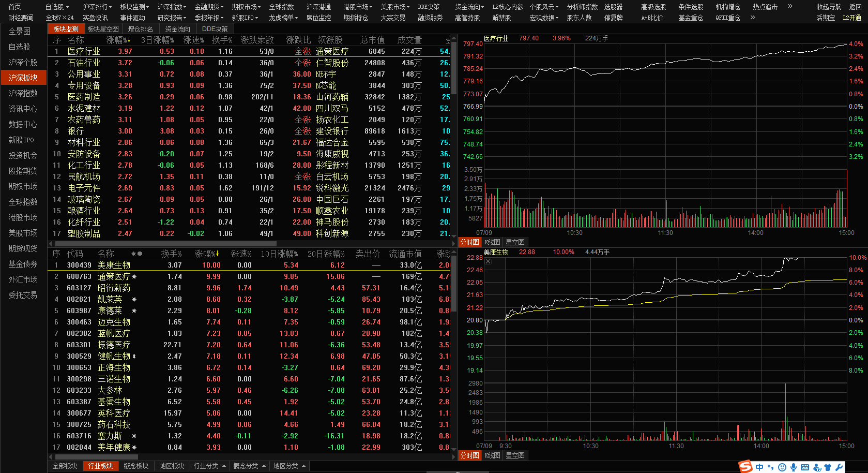
Task: Open the DDE决策 tab above sector table
Action: click(x=215, y=29)
